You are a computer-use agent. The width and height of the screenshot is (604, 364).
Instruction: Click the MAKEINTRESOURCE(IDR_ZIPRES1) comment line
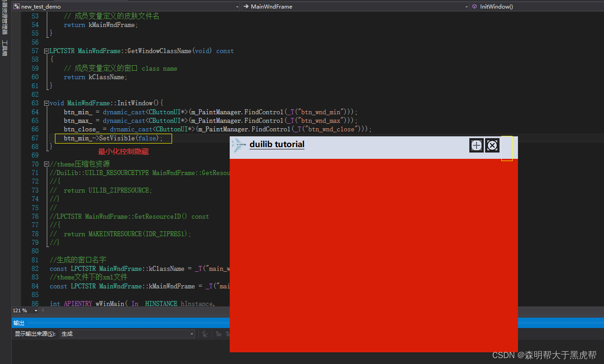[x=121, y=234]
